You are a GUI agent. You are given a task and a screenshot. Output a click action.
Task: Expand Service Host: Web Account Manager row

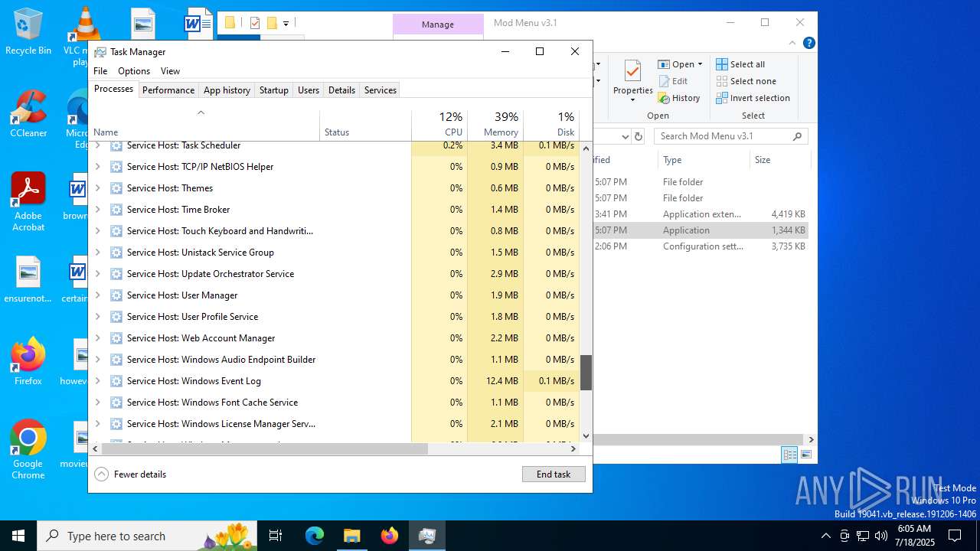97,338
